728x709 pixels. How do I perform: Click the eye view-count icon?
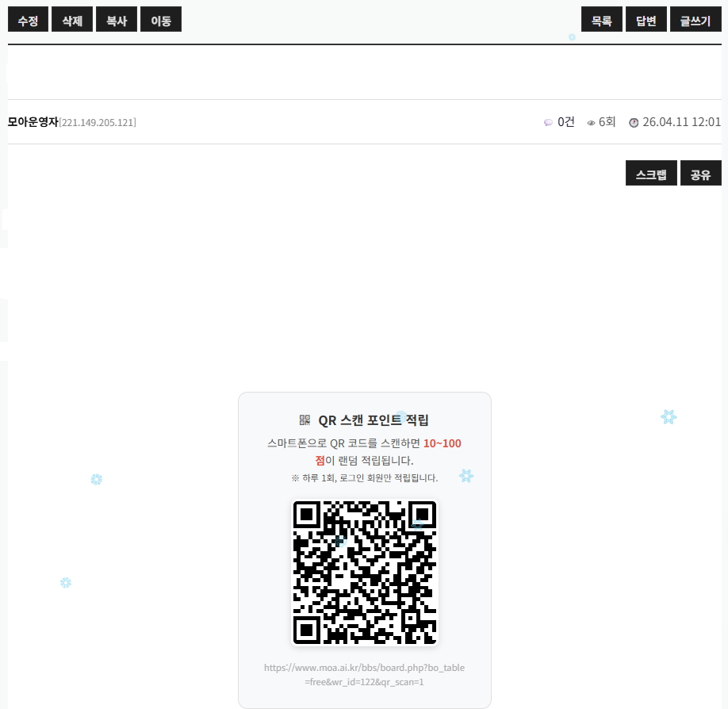pyautogui.click(x=591, y=123)
